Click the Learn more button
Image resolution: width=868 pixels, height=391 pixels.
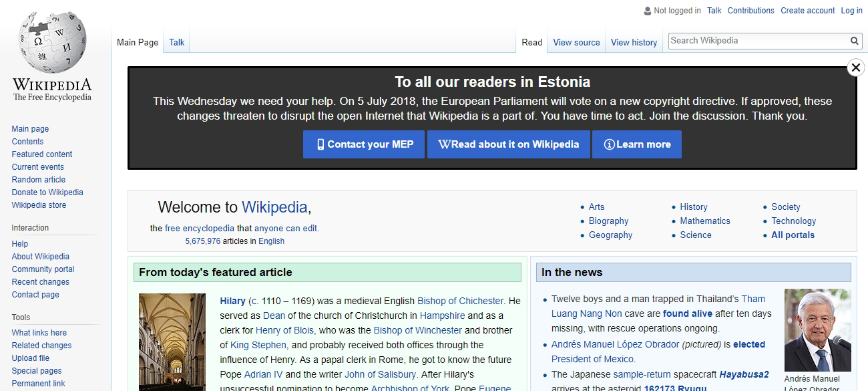(637, 144)
